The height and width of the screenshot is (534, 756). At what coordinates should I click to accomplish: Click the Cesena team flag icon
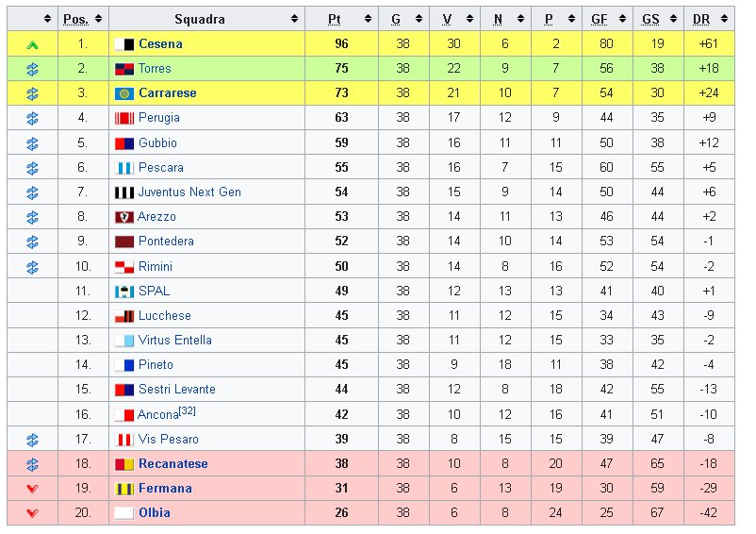123,44
